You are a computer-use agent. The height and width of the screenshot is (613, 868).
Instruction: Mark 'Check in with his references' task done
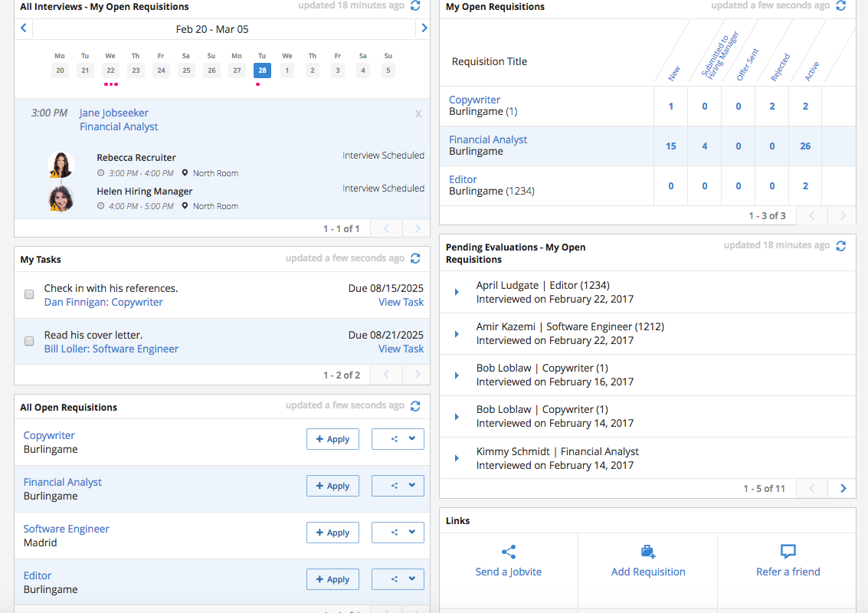tap(29, 294)
